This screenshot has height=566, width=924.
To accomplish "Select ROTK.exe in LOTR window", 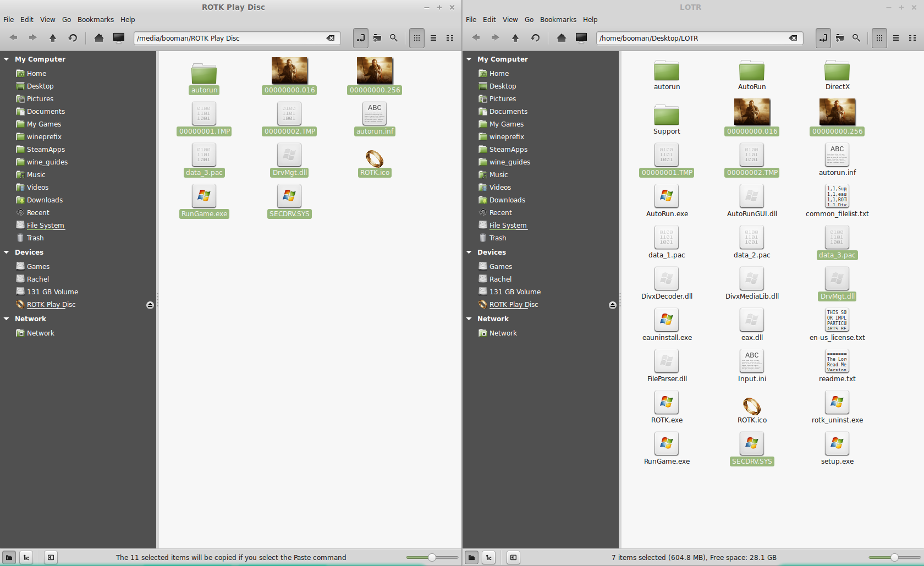I will click(667, 408).
